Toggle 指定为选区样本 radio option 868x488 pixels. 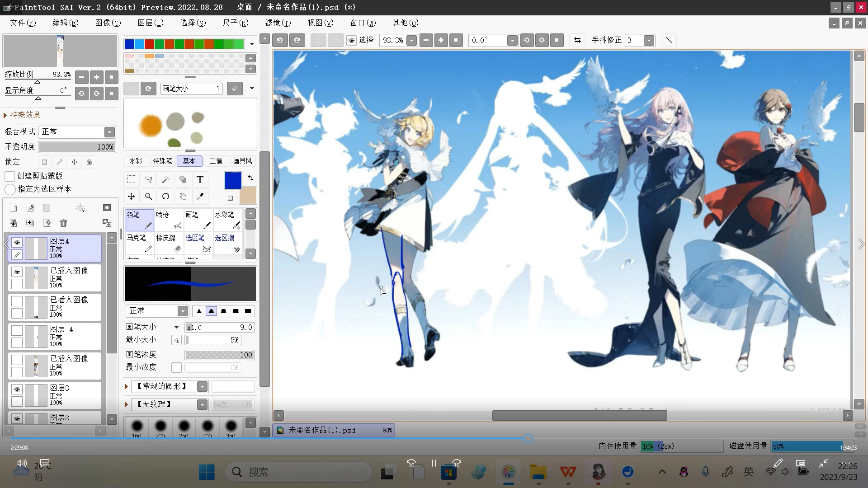[x=10, y=189]
